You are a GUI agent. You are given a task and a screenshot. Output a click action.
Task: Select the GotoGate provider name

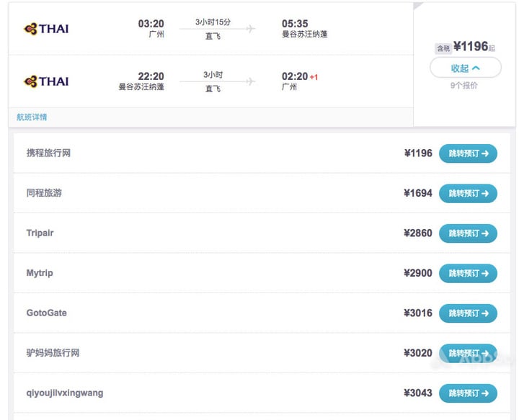click(x=46, y=313)
